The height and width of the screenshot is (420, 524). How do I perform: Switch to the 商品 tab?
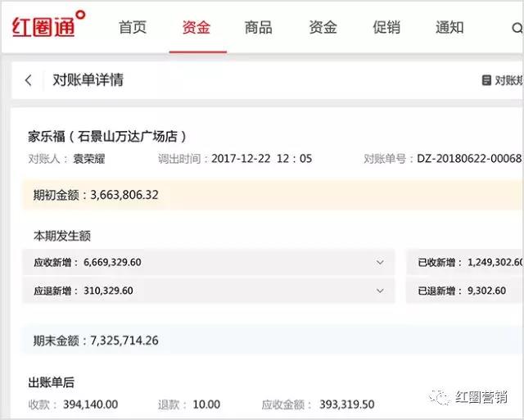[x=259, y=27]
